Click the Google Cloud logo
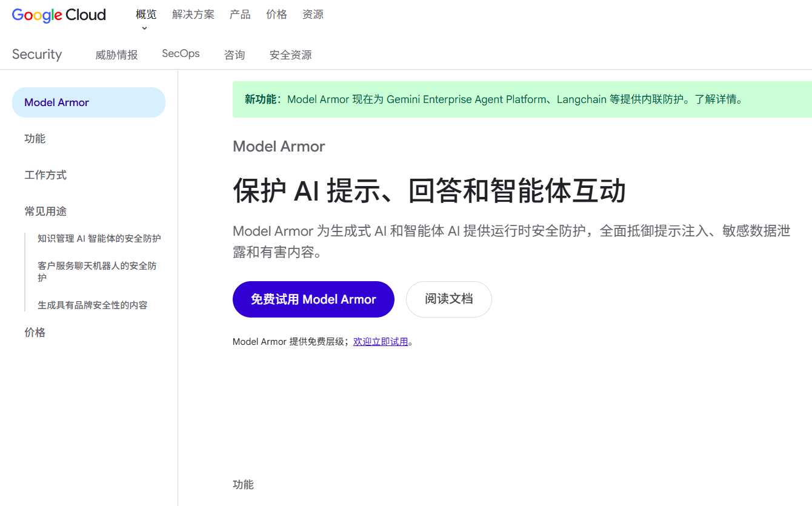Viewport: 812px width, 506px height. click(59, 15)
